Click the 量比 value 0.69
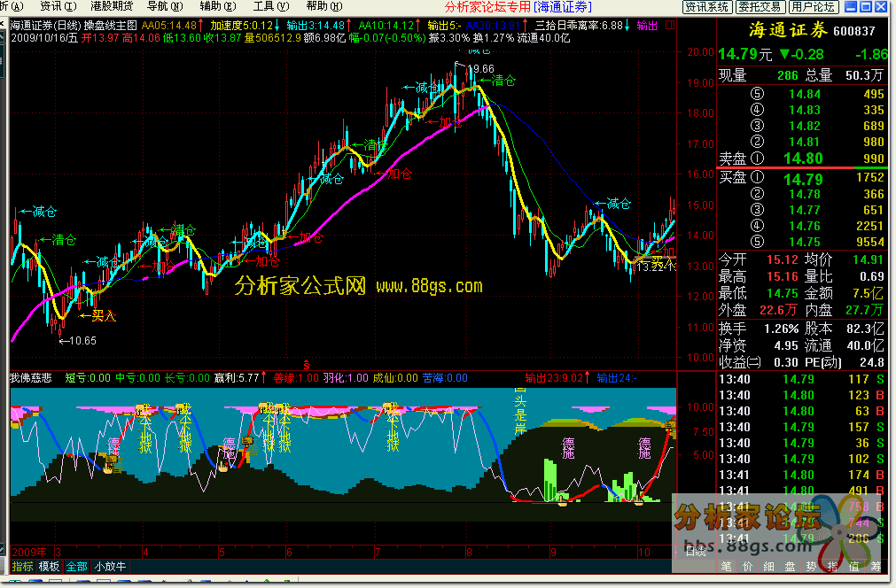The height and width of the screenshot is (588, 896). [872, 276]
